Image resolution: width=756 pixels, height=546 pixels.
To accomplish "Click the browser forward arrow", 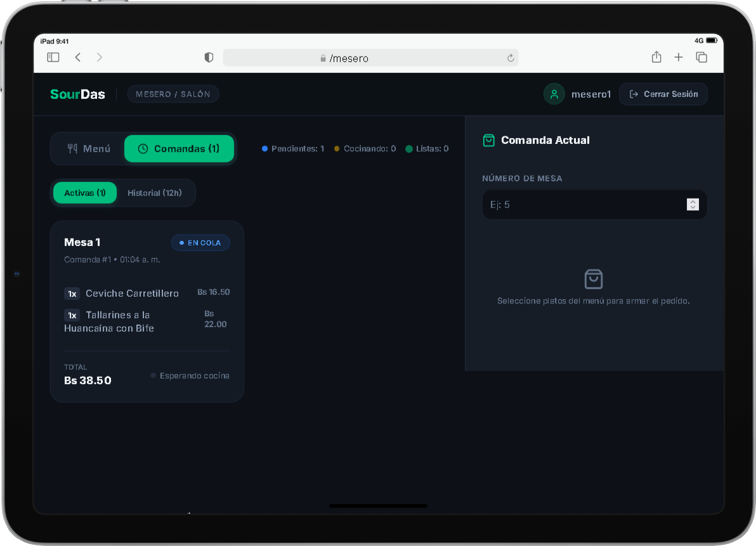I will 100,57.
